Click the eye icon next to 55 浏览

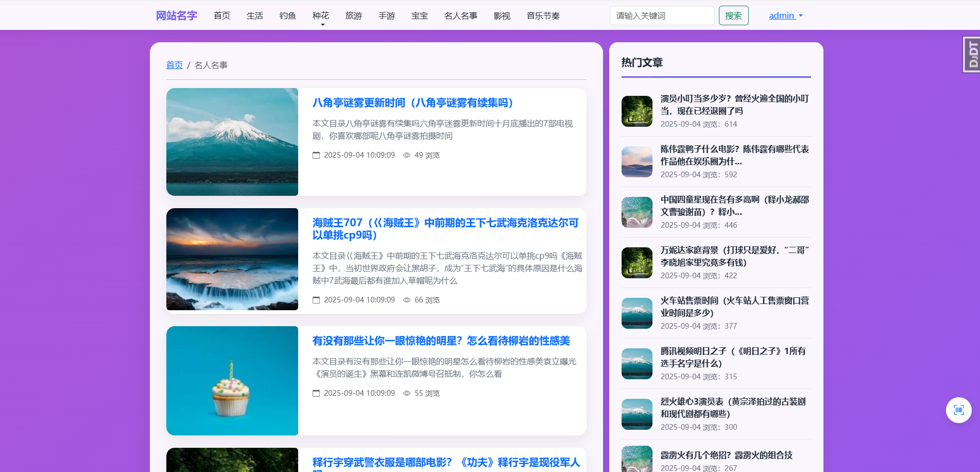pyautogui.click(x=407, y=393)
